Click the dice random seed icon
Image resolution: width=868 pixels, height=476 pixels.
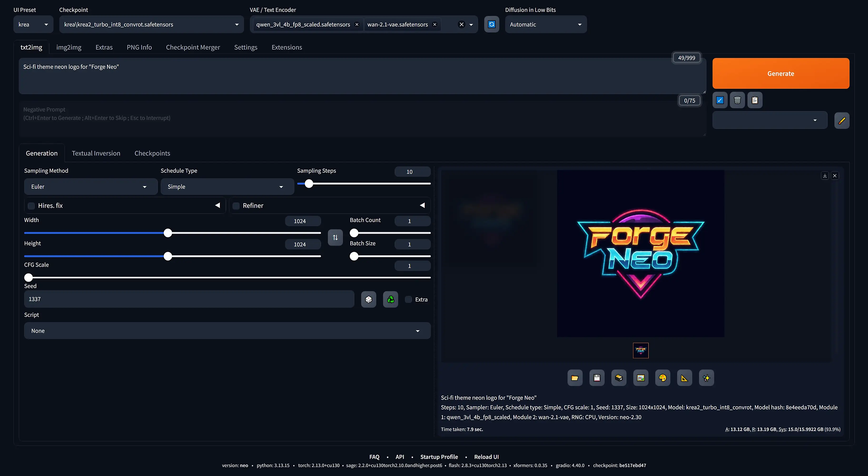click(x=369, y=299)
